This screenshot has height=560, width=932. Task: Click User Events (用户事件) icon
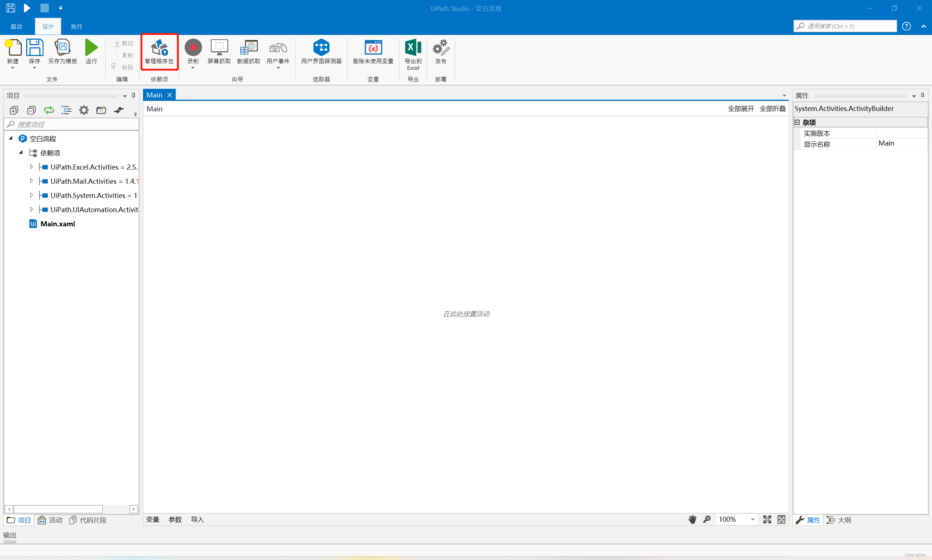(278, 48)
